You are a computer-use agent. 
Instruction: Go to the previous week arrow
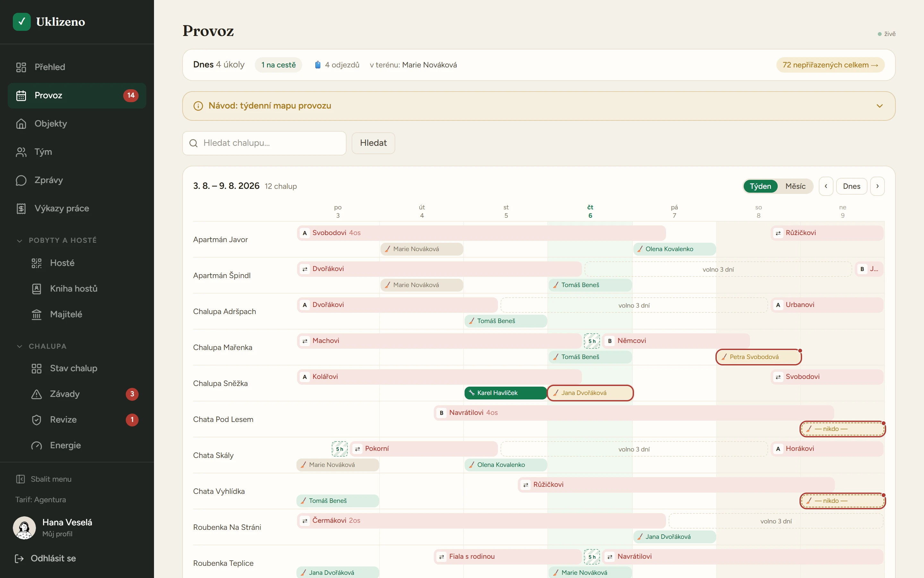[826, 186]
